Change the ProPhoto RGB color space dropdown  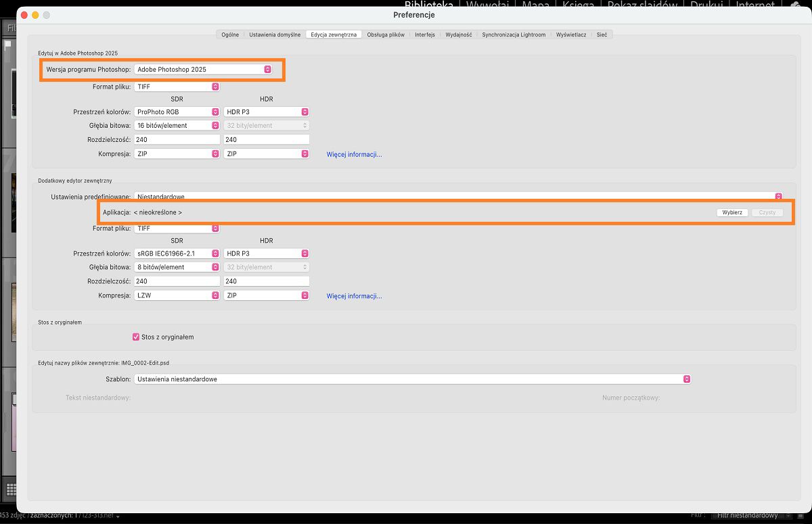[177, 112]
